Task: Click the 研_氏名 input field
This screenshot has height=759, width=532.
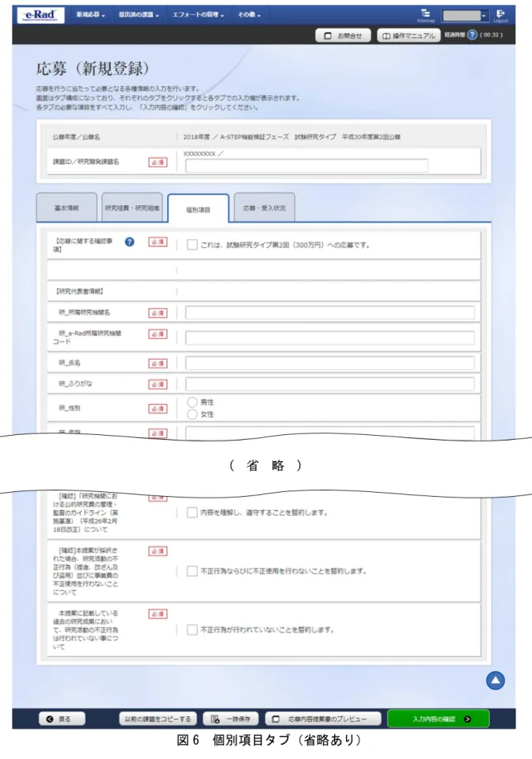Action: 330,363
